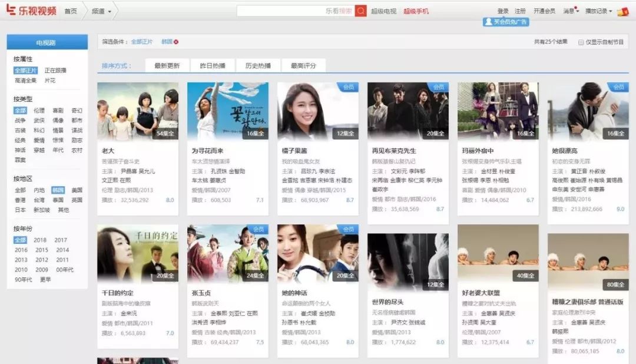Open the 电视剧 category header
Viewport: 636px width, 364px height.
pos(47,42)
